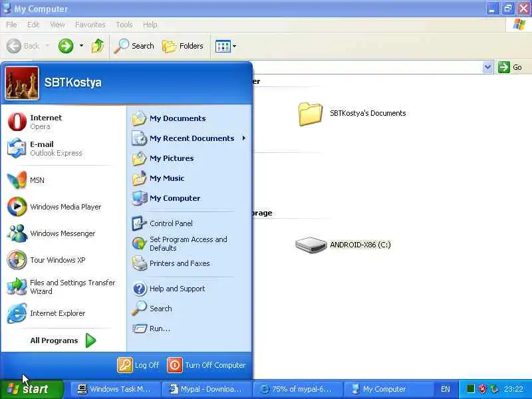Open My Music folder icon
532x399 pixels.
tap(139, 178)
